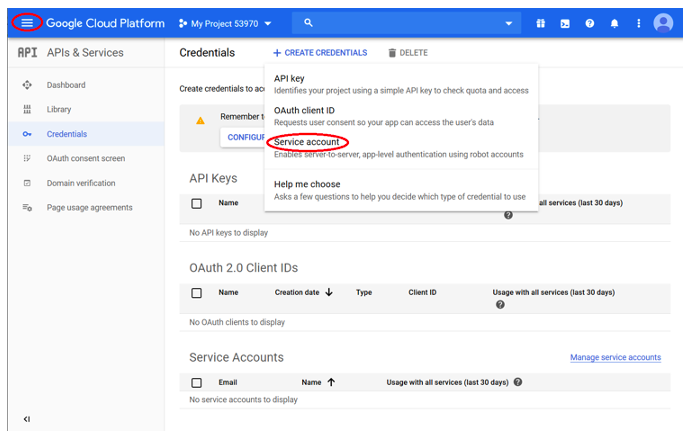The height and width of the screenshot is (445, 692).
Task: Click the API Keys usage help icon
Action: pyautogui.click(x=508, y=215)
